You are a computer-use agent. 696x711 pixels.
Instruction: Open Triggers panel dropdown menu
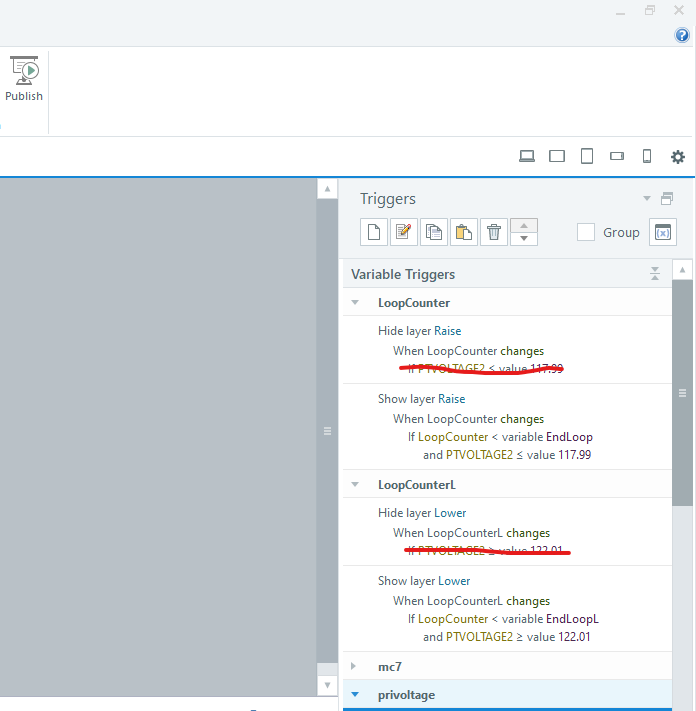[x=647, y=198]
